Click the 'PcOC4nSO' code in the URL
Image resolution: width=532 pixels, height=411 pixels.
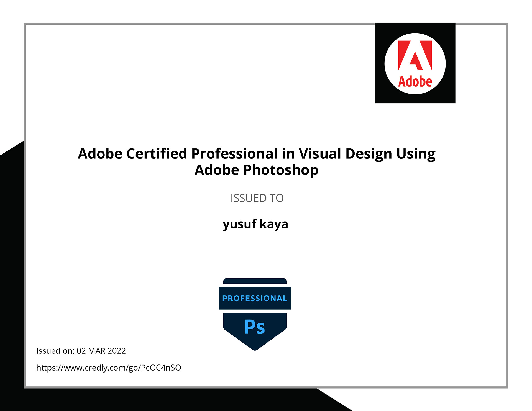click(x=161, y=368)
